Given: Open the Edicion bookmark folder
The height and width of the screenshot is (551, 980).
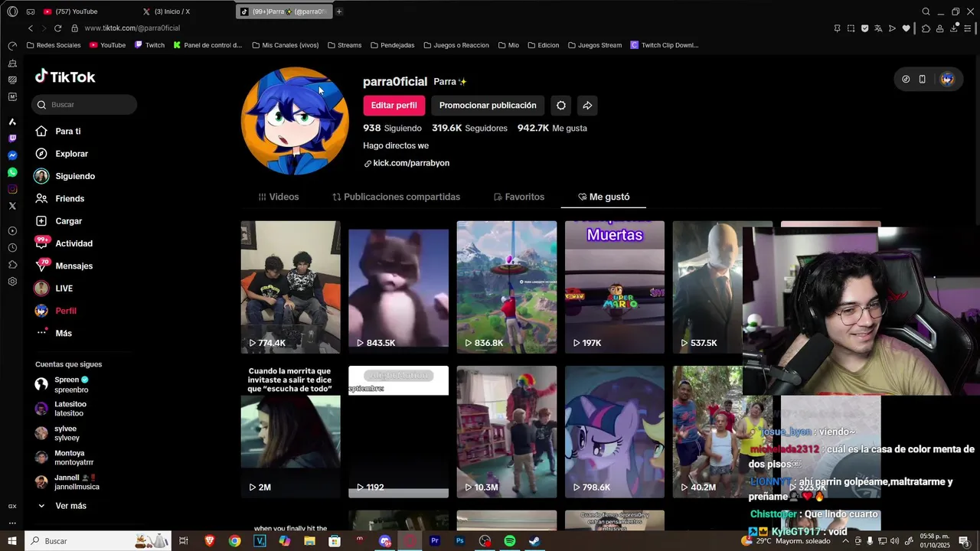Looking at the screenshot, I should (x=543, y=45).
